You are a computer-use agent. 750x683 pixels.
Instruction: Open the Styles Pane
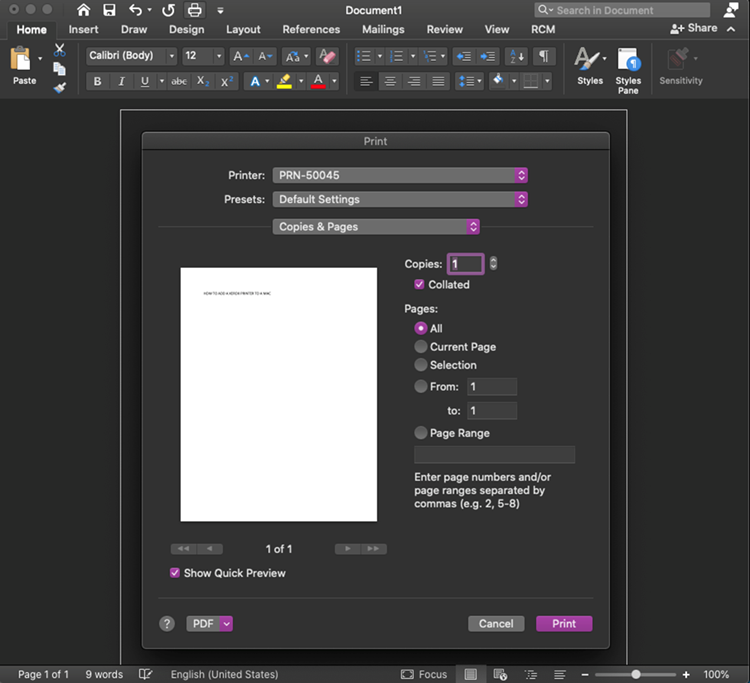(x=628, y=71)
